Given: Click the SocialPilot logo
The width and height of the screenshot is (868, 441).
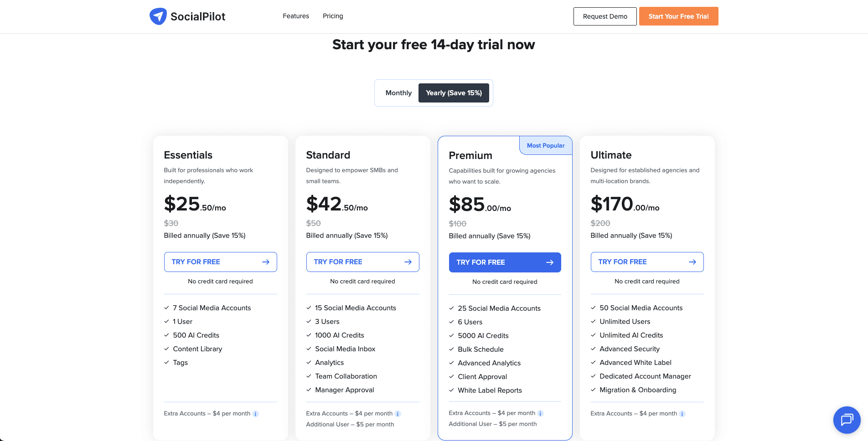Looking at the screenshot, I should (x=187, y=16).
